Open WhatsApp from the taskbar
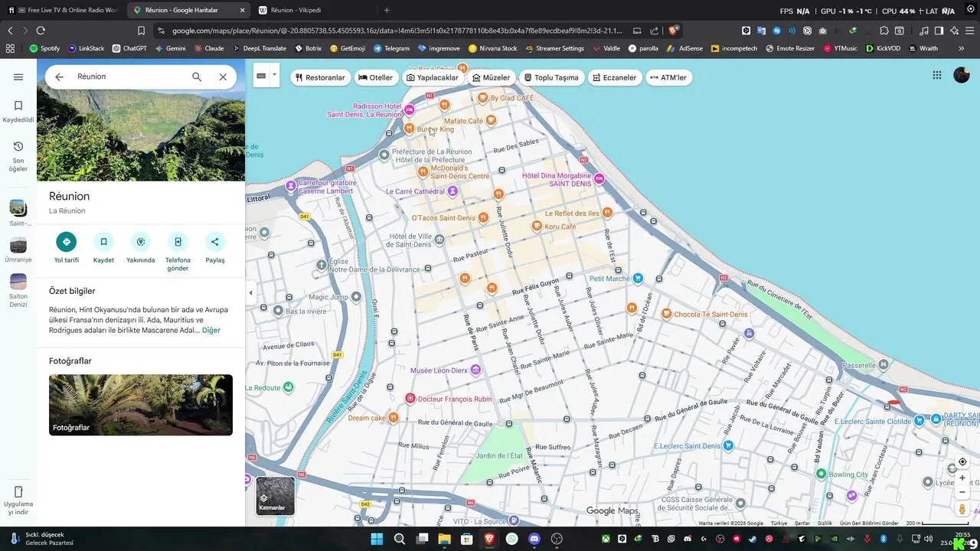Image resolution: width=980 pixels, height=551 pixels. pyautogui.click(x=511, y=539)
